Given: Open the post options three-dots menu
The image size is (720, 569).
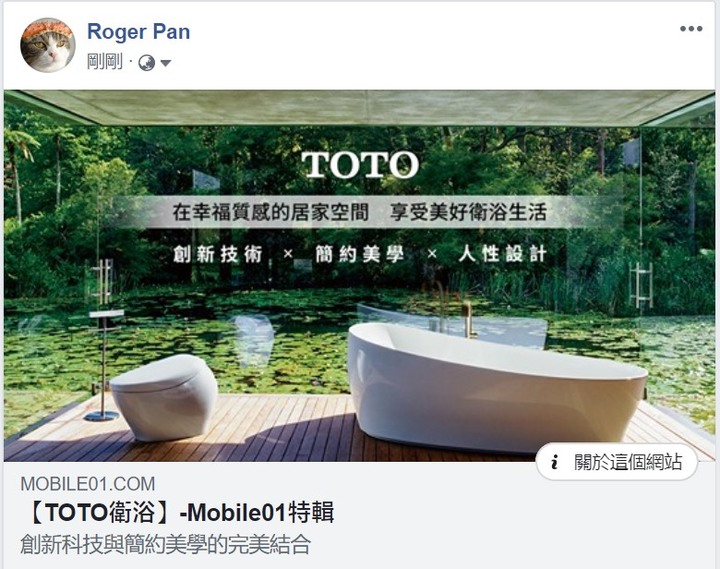Looking at the screenshot, I should [x=691, y=29].
